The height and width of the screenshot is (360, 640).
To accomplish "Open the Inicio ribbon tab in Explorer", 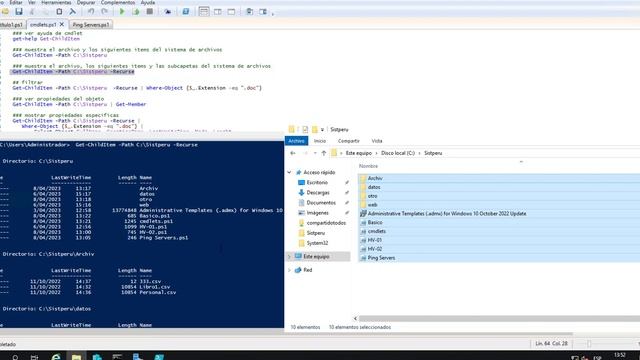I will (x=320, y=141).
